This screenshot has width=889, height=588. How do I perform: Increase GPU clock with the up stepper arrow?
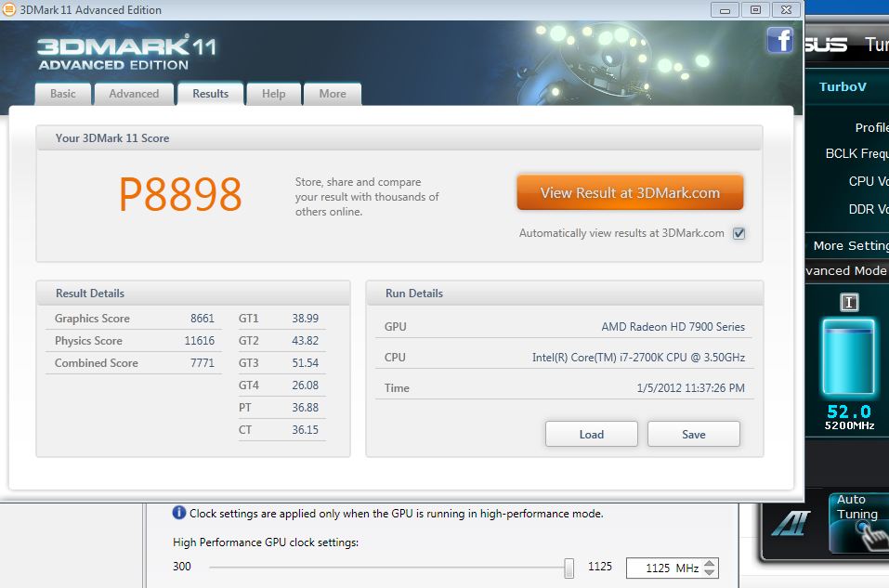pos(710,564)
